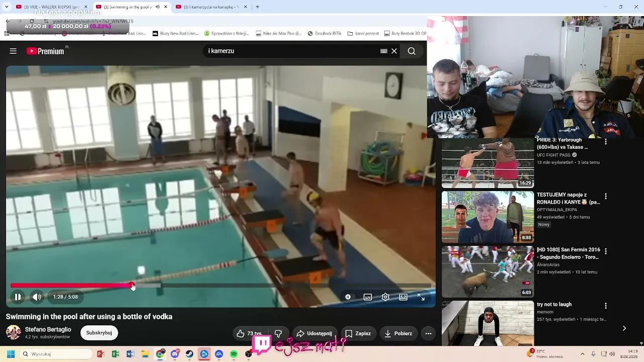Open karol prezent bookmark folder
This screenshot has height=362, width=644.
363,34
